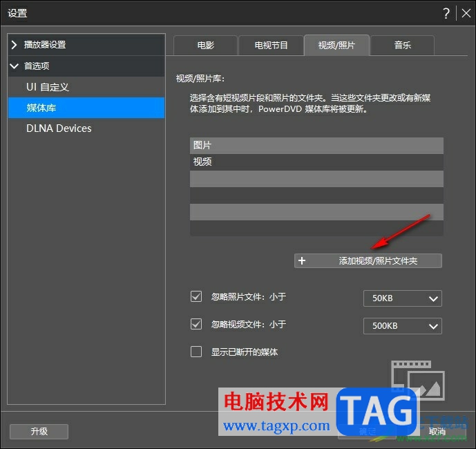This screenshot has width=476, height=449.
Task: Enable 显示已断开的媒体 checkbox
Action: (196, 352)
